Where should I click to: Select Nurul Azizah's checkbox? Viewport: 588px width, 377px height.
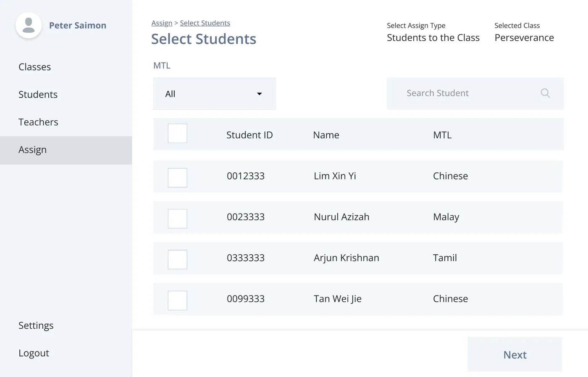click(x=178, y=219)
